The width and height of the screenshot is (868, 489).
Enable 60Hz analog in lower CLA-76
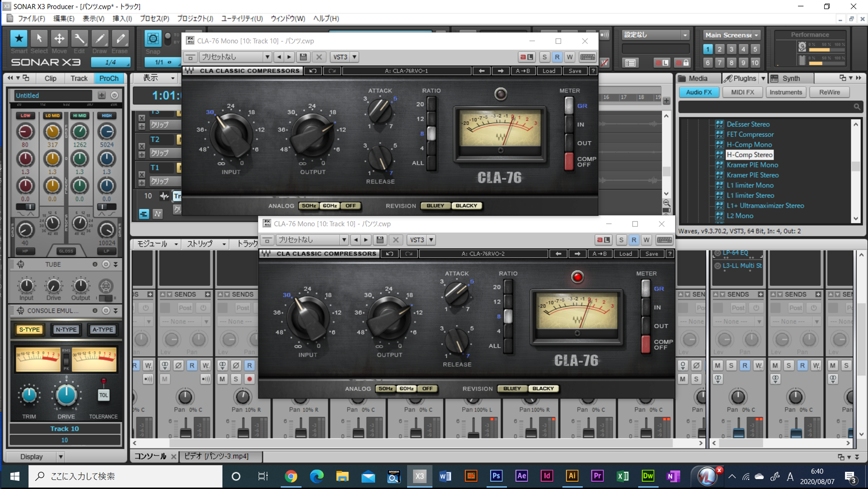(x=406, y=389)
